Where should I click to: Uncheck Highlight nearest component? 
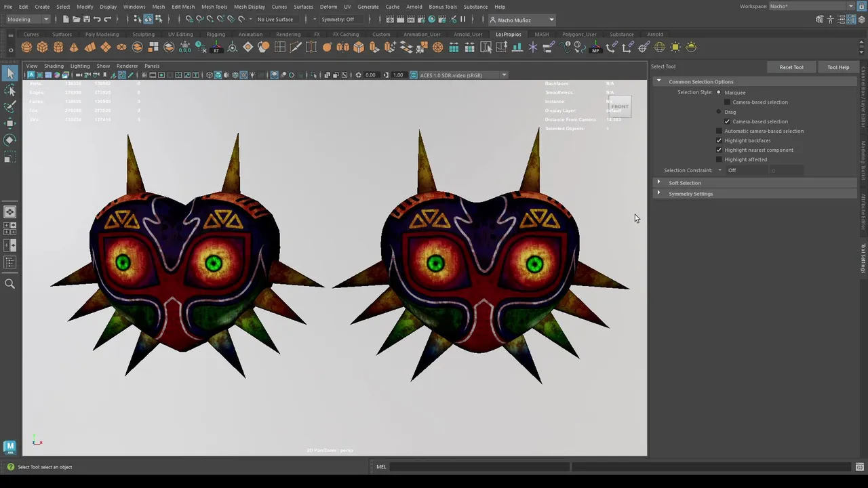pos(719,150)
